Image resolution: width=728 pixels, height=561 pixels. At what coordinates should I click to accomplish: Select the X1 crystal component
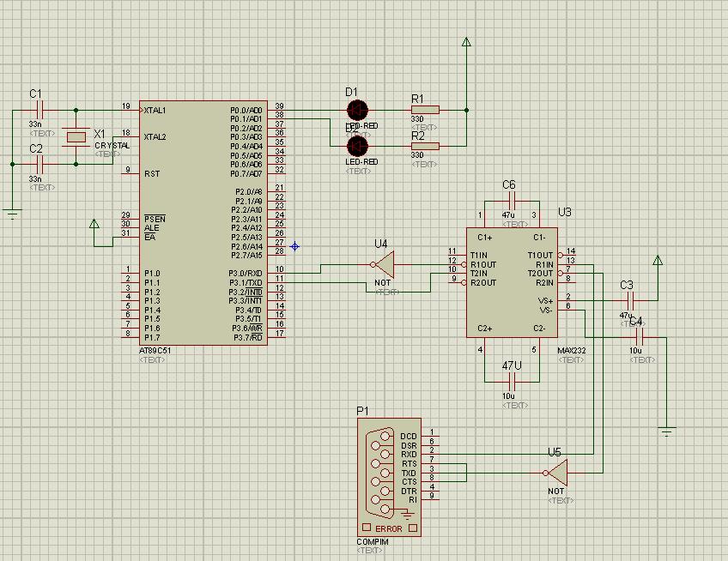[x=77, y=136]
